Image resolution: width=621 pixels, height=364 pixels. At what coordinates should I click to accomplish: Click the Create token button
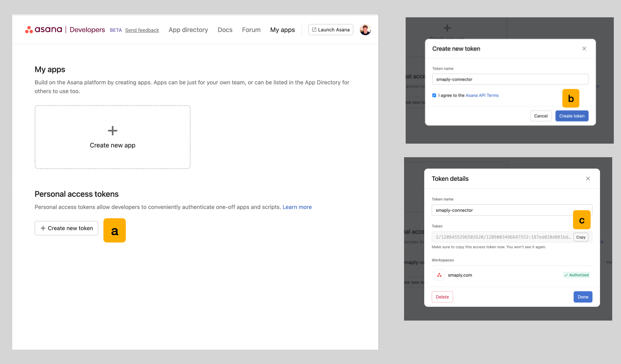pos(572,116)
